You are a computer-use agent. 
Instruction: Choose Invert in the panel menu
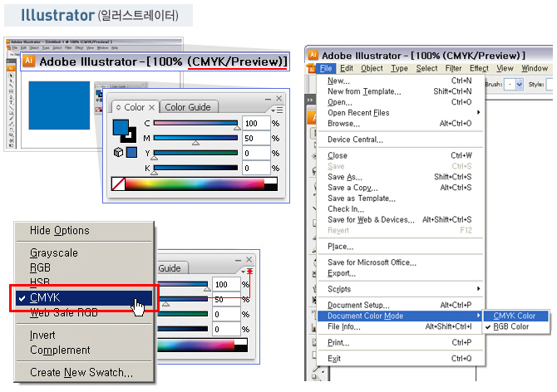coord(84,336)
